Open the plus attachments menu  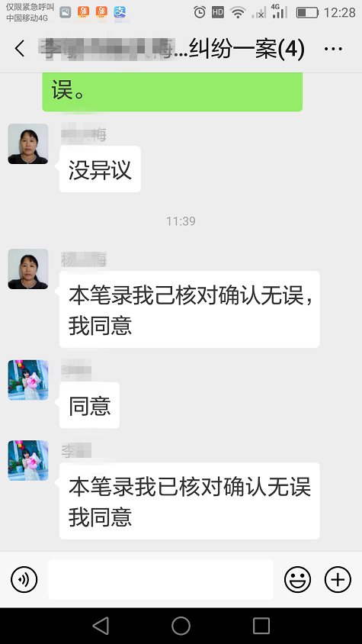click(338, 579)
